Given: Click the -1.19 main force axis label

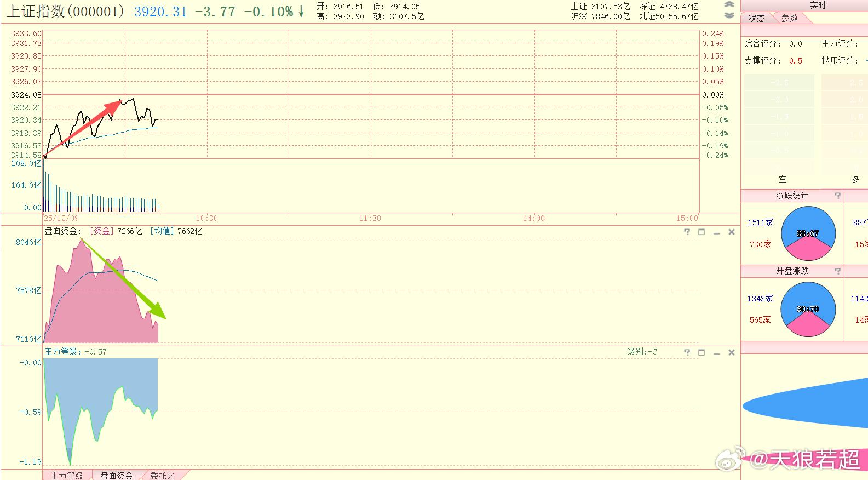Looking at the screenshot, I should [31, 462].
